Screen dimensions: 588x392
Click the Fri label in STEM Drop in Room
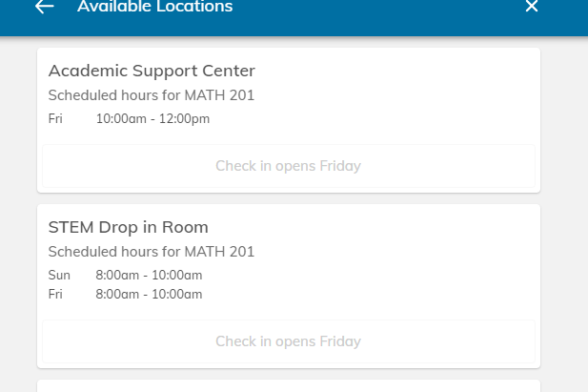point(55,295)
